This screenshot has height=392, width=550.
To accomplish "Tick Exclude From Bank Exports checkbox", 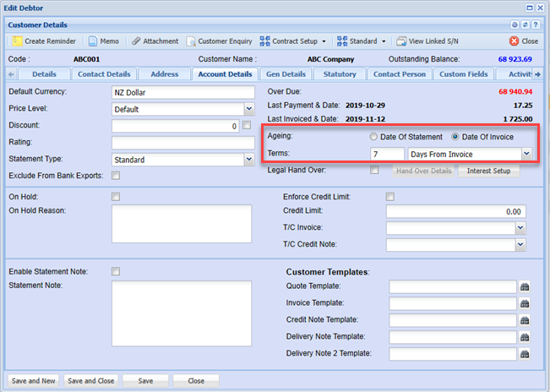I will click(x=116, y=176).
